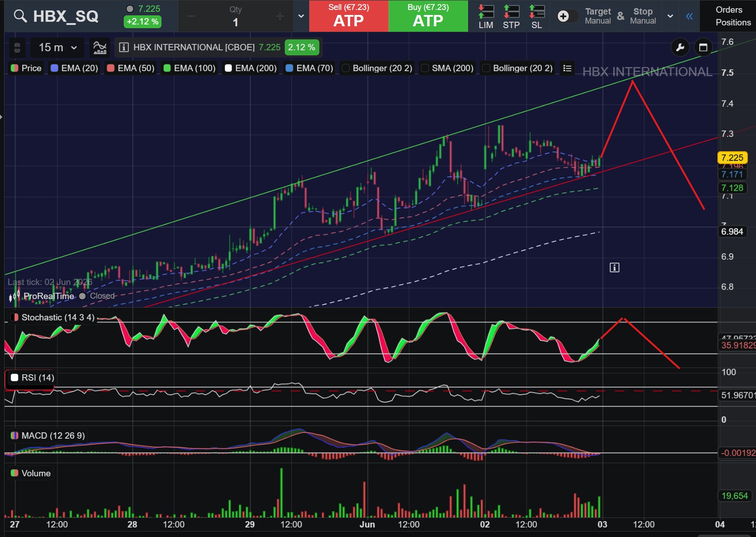Click the -0.00192 MACD value
This screenshot has height=537, width=756.
pyautogui.click(x=737, y=453)
